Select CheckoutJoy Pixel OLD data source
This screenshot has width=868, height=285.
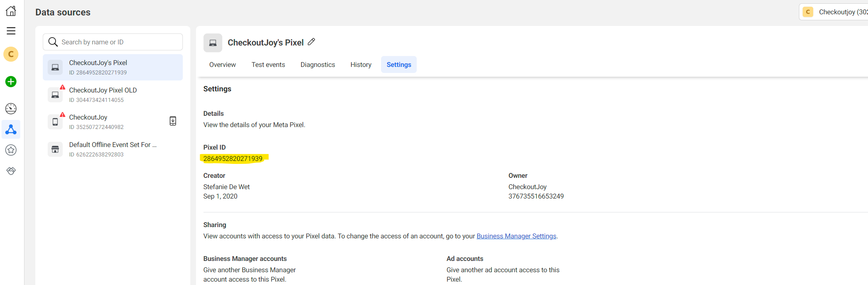(x=113, y=95)
